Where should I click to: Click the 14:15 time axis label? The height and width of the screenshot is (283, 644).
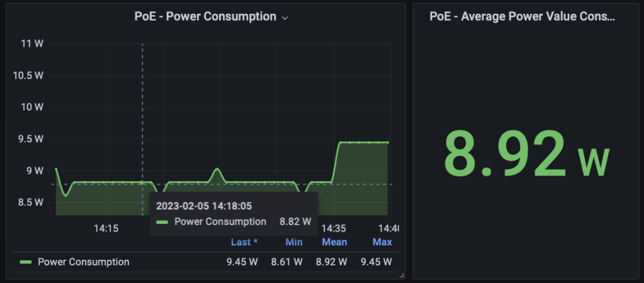coord(106,228)
